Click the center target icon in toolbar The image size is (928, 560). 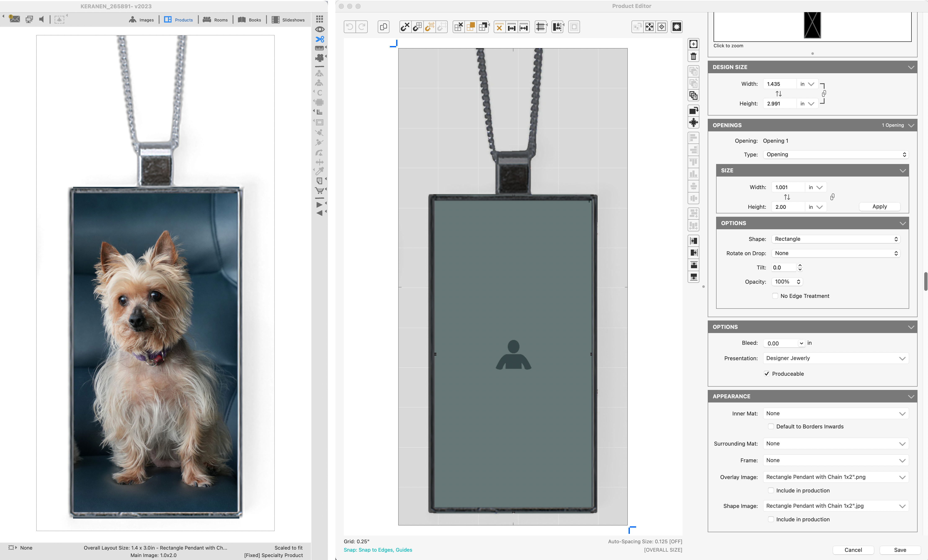pos(662,27)
